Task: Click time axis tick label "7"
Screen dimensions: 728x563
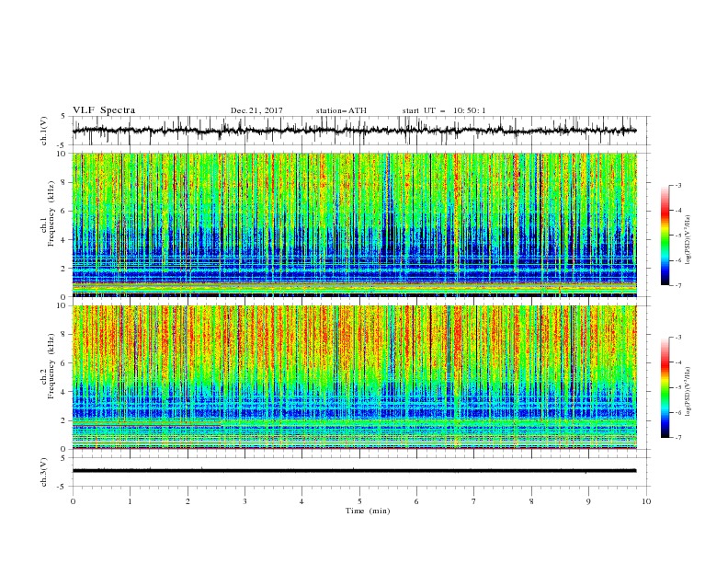Action: point(474,501)
